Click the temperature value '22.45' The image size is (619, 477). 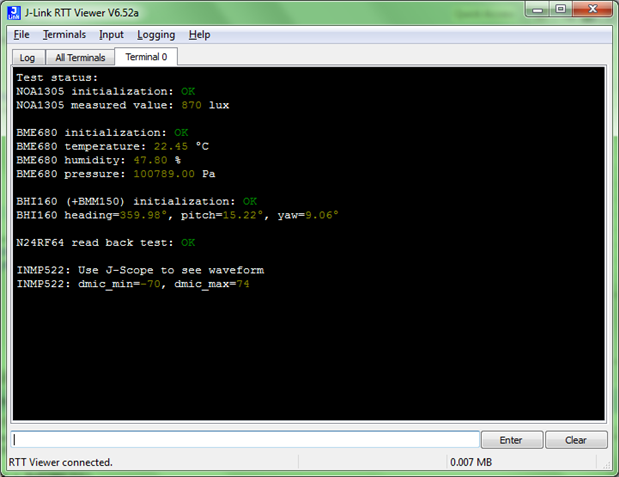[x=171, y=146]
